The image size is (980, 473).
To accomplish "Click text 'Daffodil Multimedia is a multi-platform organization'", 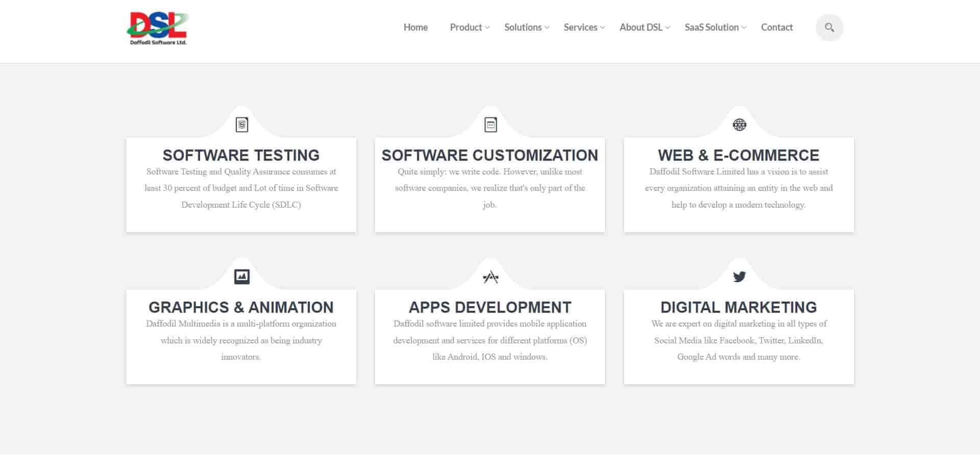I will (x=241, y=323).
